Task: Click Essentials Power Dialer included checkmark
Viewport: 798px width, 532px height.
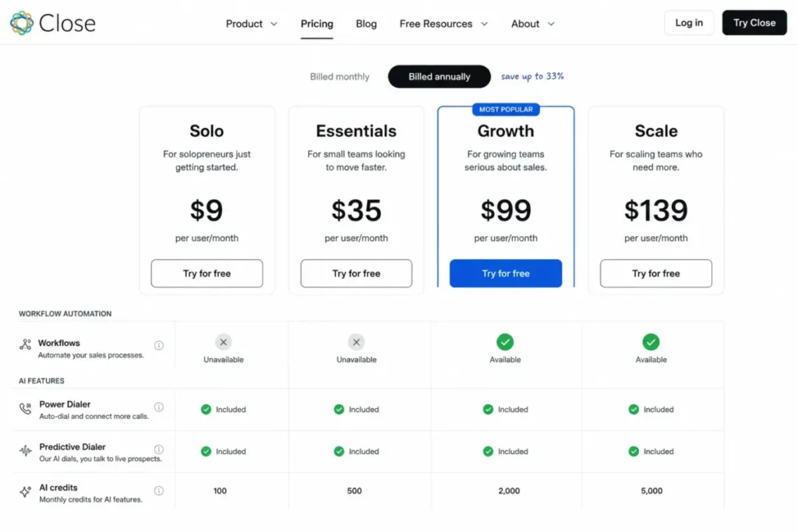Action: click(339, 410)
